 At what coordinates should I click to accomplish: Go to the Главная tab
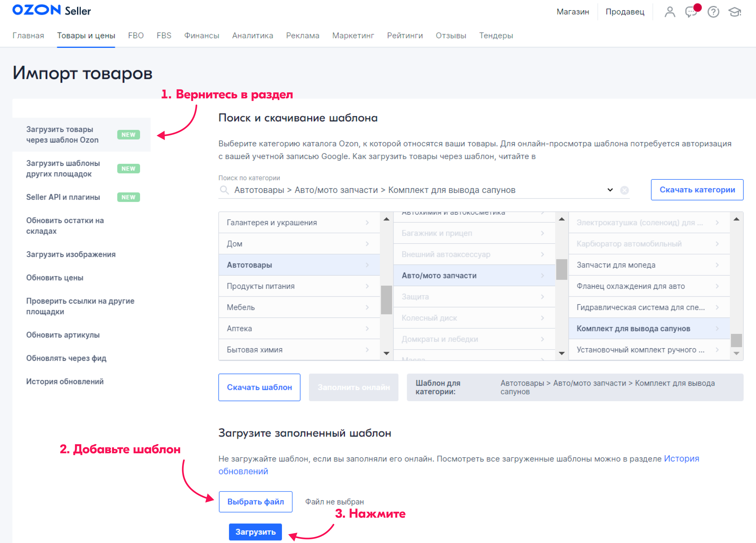[28, 36]
